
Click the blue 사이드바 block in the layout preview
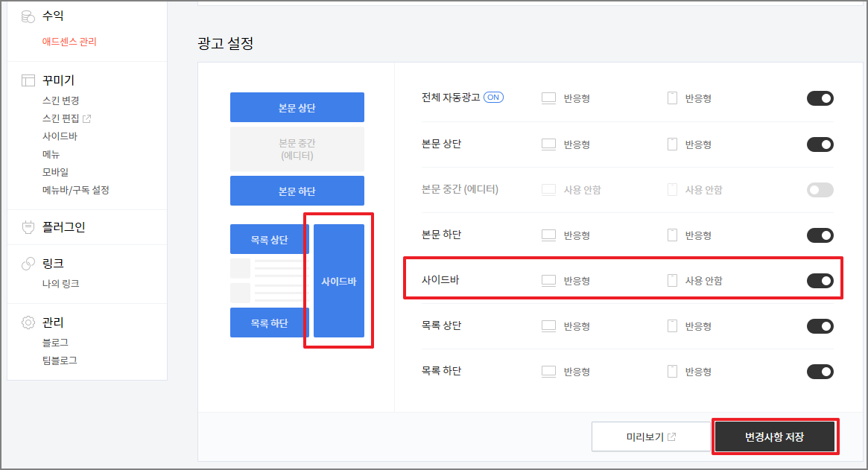click(x=338, y=281)
